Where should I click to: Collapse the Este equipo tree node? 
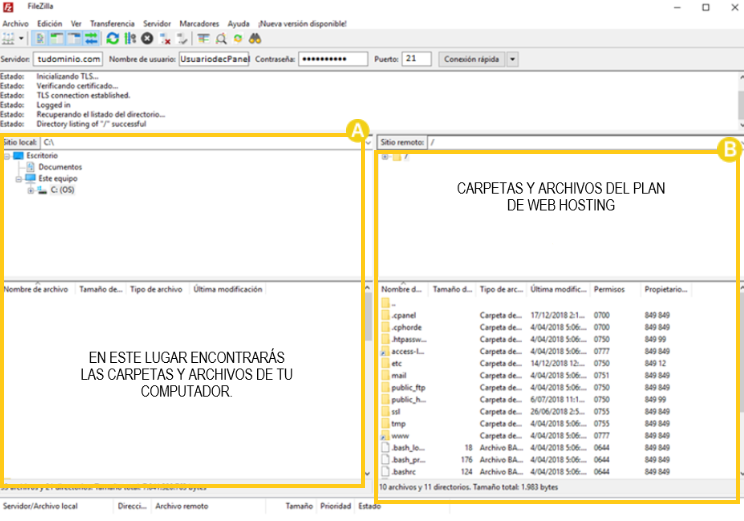pyautogui.click(x=19, y=179)
